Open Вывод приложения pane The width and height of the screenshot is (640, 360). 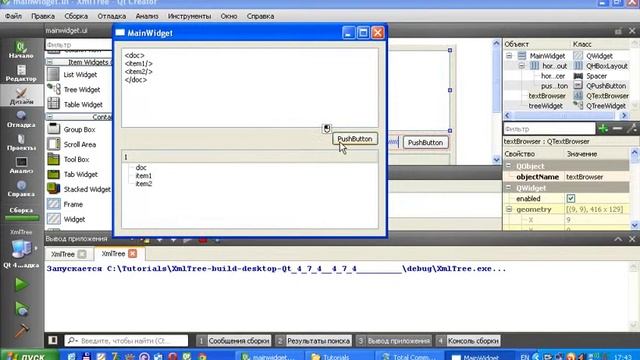394,340
